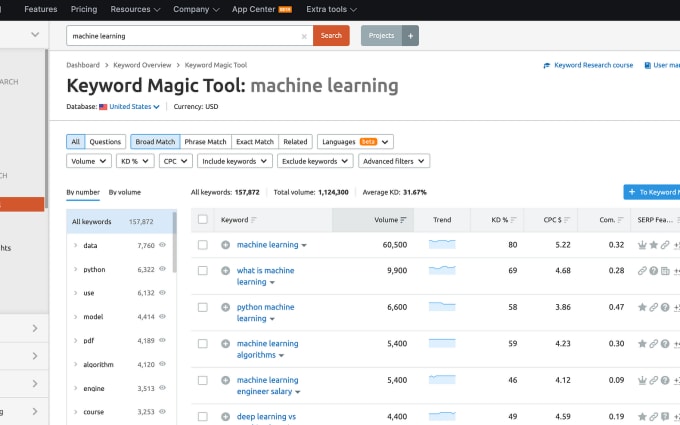Select the Questions tab

click(x=105, y=142)
